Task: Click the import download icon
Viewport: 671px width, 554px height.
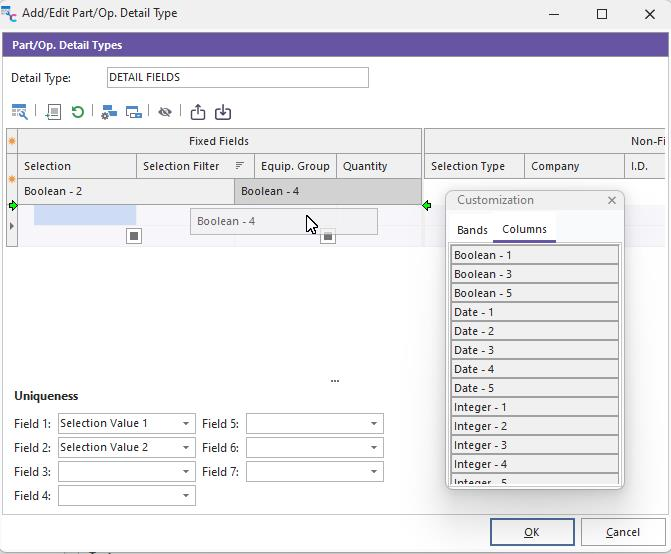Action: 223,112
